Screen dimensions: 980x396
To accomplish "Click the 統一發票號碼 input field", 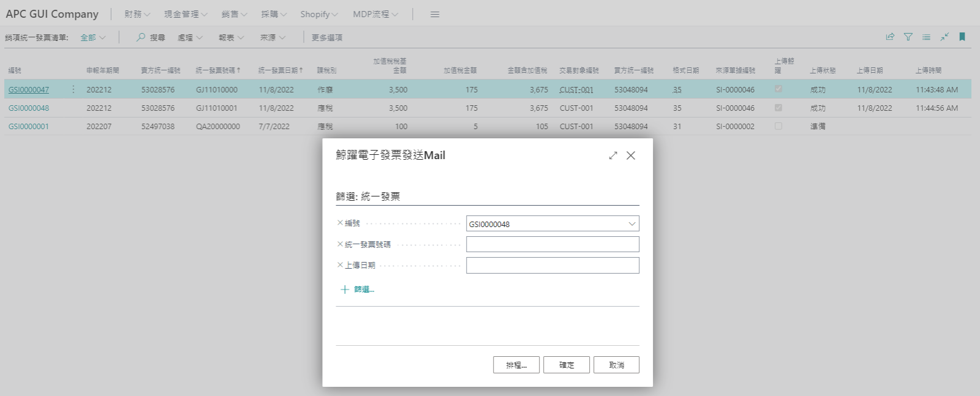I will pos(552,244).
